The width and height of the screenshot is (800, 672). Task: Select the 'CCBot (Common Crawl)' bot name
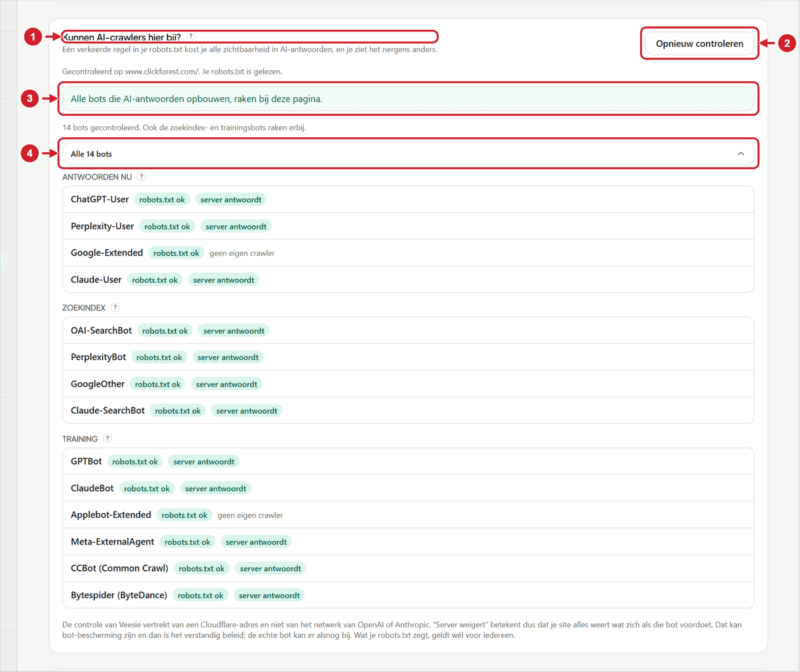119,568
